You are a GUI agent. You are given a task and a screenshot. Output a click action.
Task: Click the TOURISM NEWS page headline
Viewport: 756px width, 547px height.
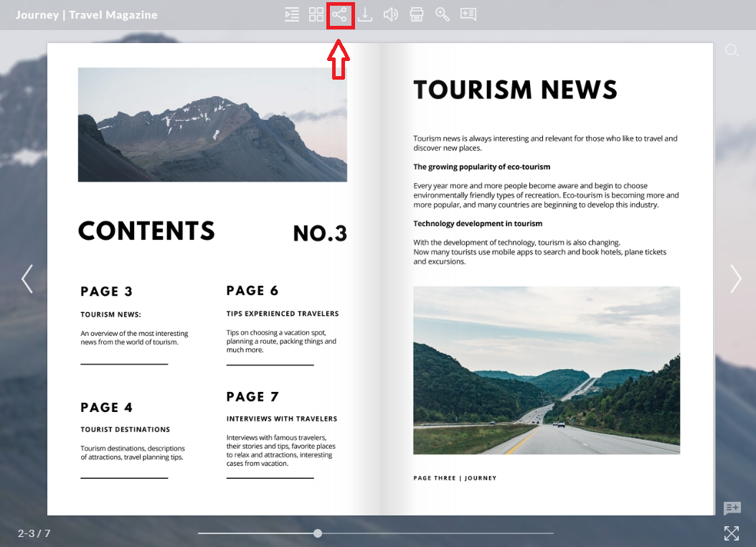click(x=516, y=90)
